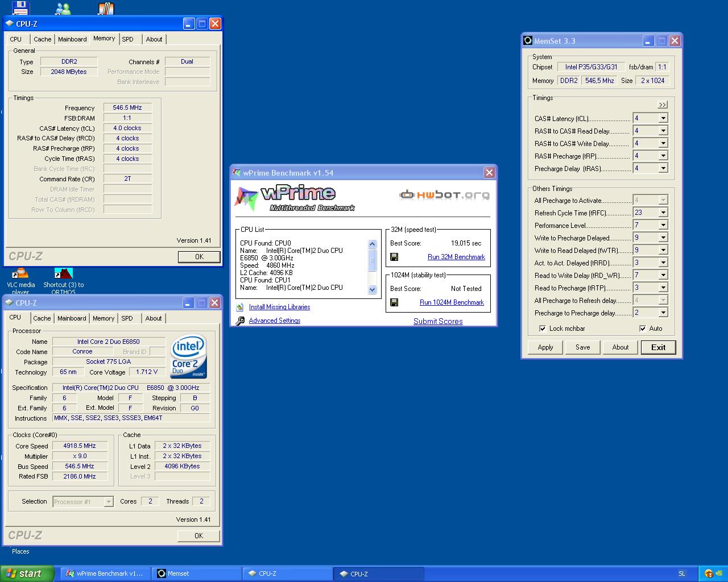Image resolution: width=728 pixels, height=582 pixels.
Task: Open the Performance Level dropdown
Action: pos(663,225)
